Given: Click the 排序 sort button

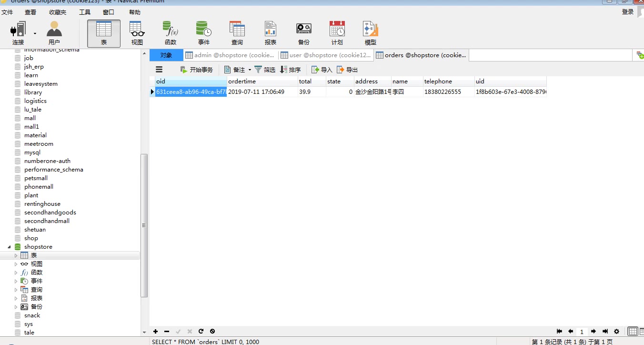Looking at the screenshot, I should (x=291, y=70).
